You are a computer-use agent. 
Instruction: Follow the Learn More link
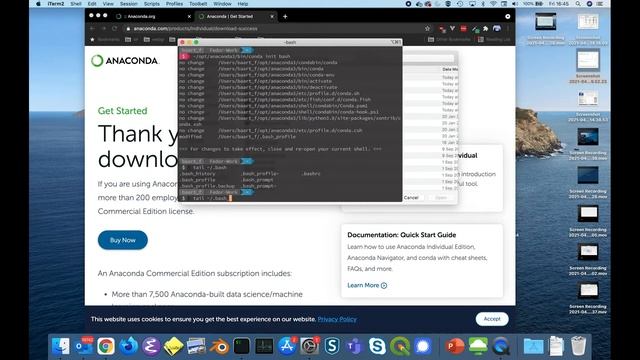tap(367, 285)
